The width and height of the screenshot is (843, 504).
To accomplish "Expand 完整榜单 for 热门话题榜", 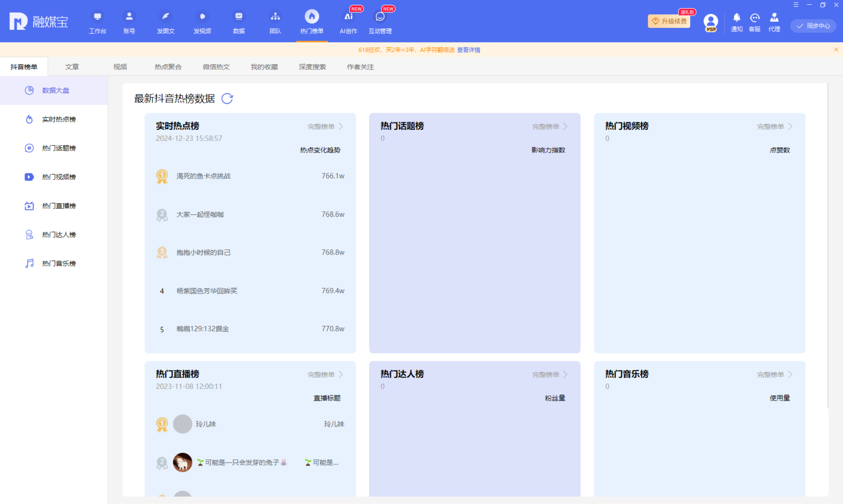I will [550, 126].
